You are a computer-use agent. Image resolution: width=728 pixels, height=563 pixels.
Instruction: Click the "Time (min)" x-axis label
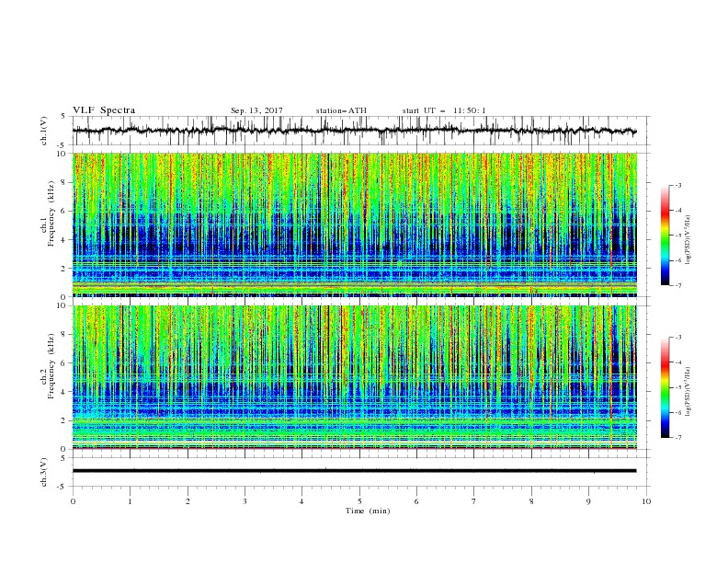click(x=368, y=511)
